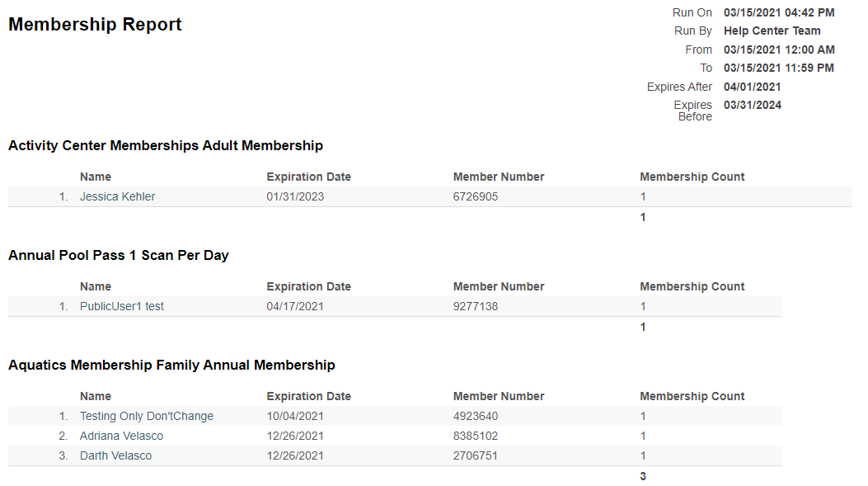Image resolution: width=868 pixels, height=486 pixels.
Task: Select Activity Center Memberships Adult Membership heading
Action: [166, 146]
